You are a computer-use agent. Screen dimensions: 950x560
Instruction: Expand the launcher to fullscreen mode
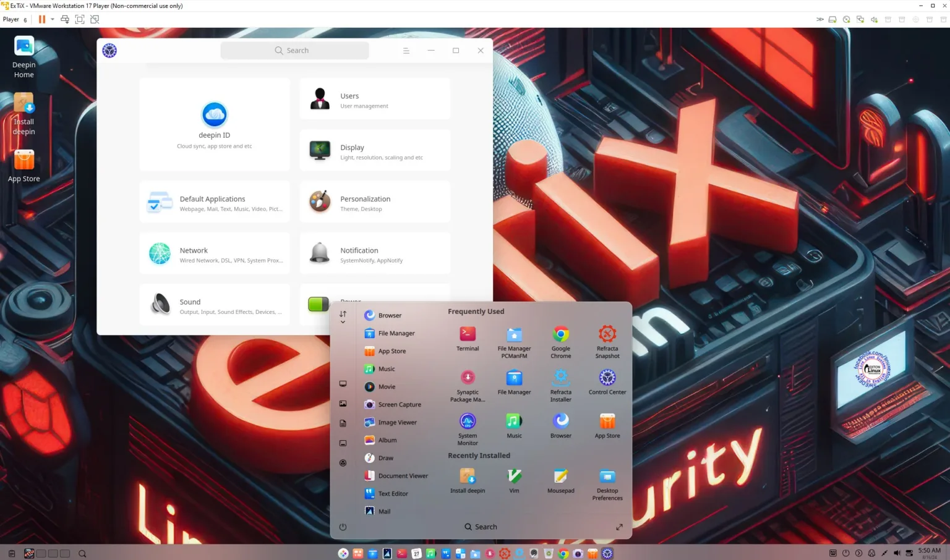pos(619,527)
